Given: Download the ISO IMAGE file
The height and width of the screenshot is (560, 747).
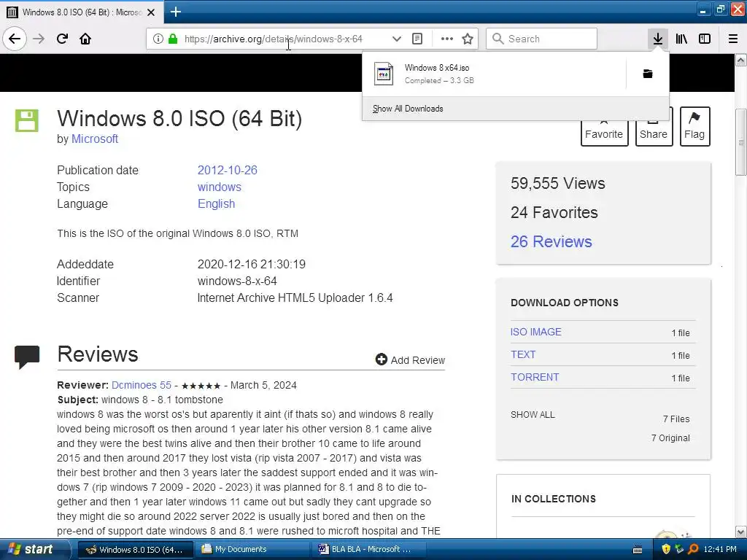Looking at the screenshot, I should (536, 332).
